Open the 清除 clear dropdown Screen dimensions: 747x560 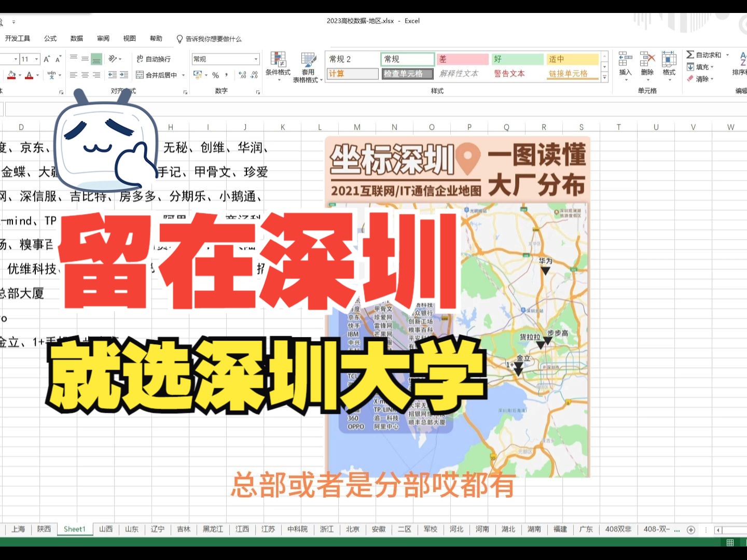click(x=700, y=79)
